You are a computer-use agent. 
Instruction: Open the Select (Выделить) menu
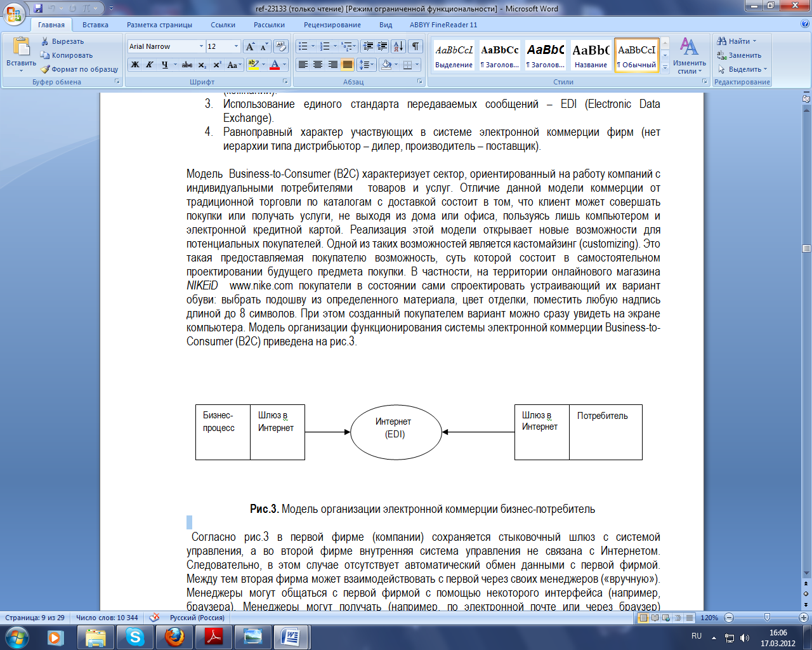742,69
